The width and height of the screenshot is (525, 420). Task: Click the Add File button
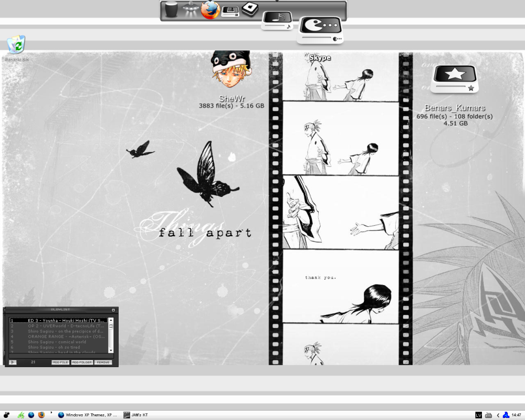click(60, 362)
